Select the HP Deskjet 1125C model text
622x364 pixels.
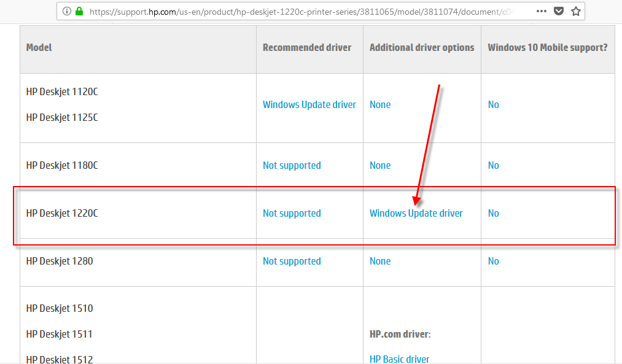(x=62, y=118)
